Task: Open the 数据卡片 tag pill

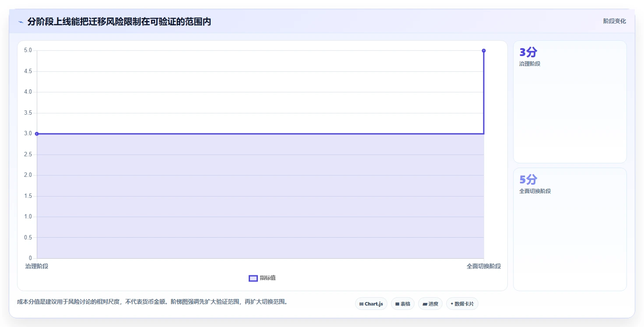Action: tap(462, 304)
